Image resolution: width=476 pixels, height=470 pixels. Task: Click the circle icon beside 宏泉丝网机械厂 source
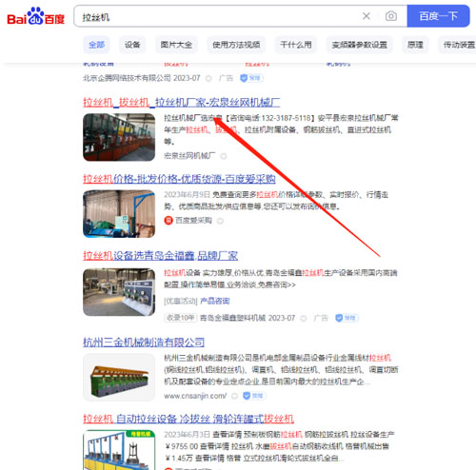[x=224, y=156]
